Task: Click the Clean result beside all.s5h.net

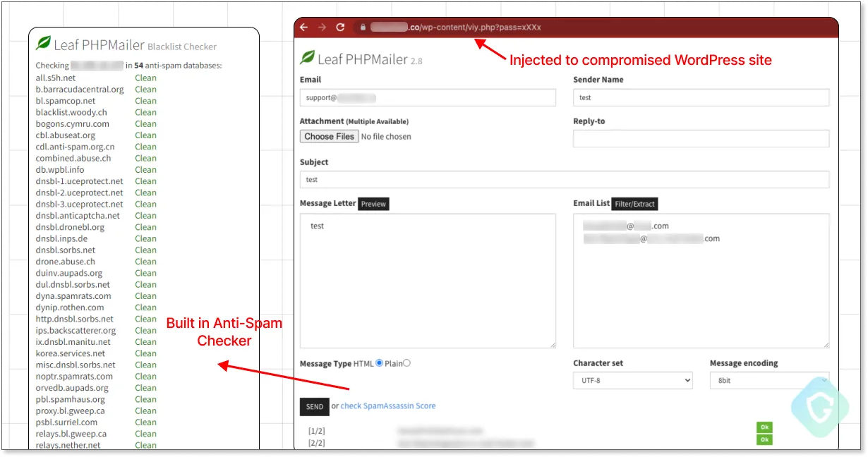Action: (x=146, y=78)
